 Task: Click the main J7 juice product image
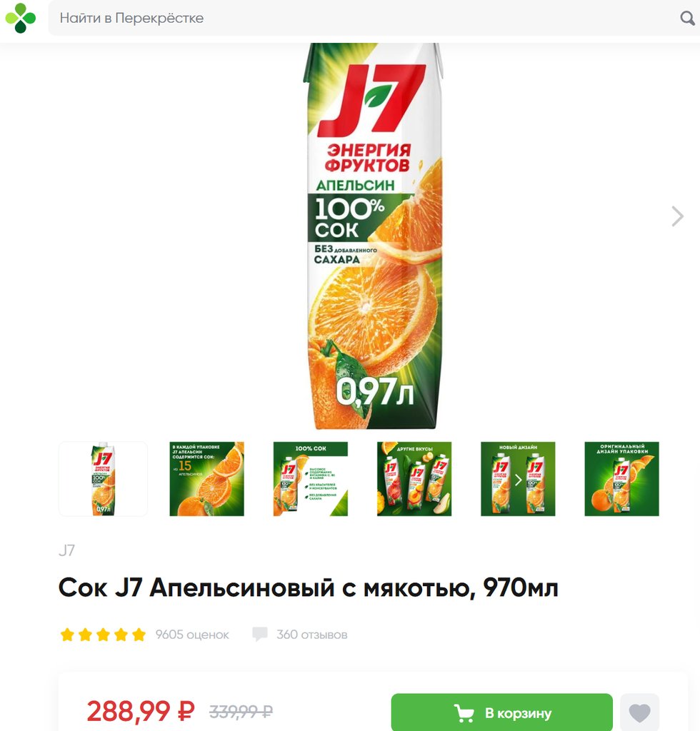point(373,236)
